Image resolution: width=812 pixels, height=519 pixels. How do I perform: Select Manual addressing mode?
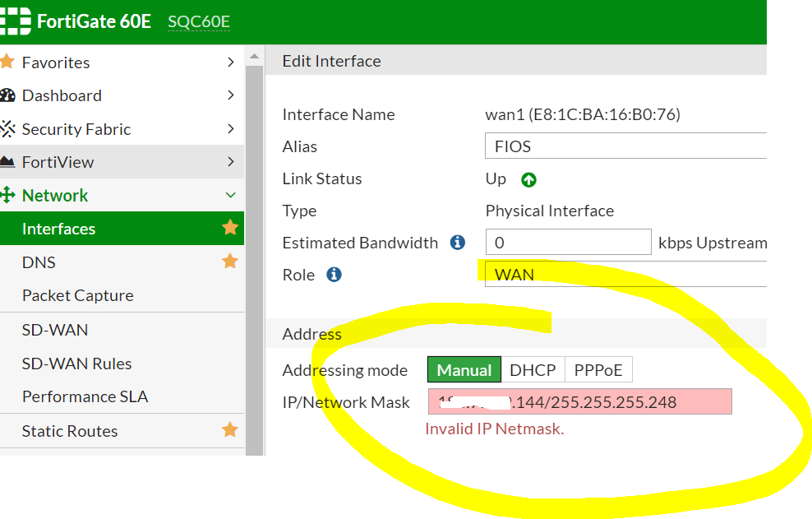click(464, 370)
